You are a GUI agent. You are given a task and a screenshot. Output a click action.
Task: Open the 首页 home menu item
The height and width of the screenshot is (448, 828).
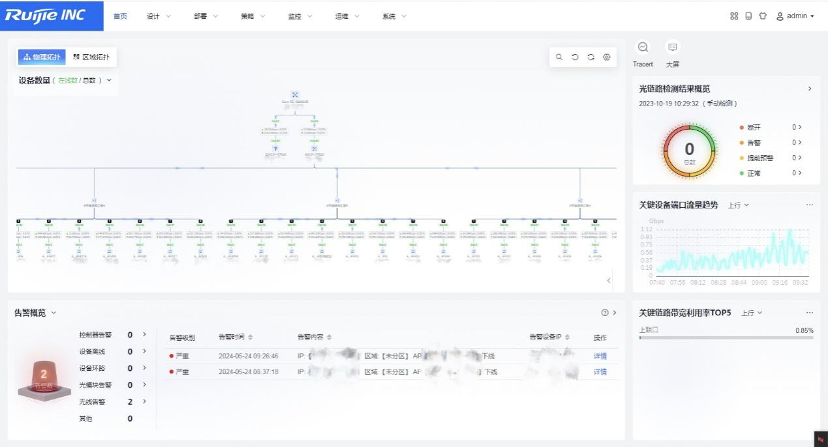click(x=120, y=16)
